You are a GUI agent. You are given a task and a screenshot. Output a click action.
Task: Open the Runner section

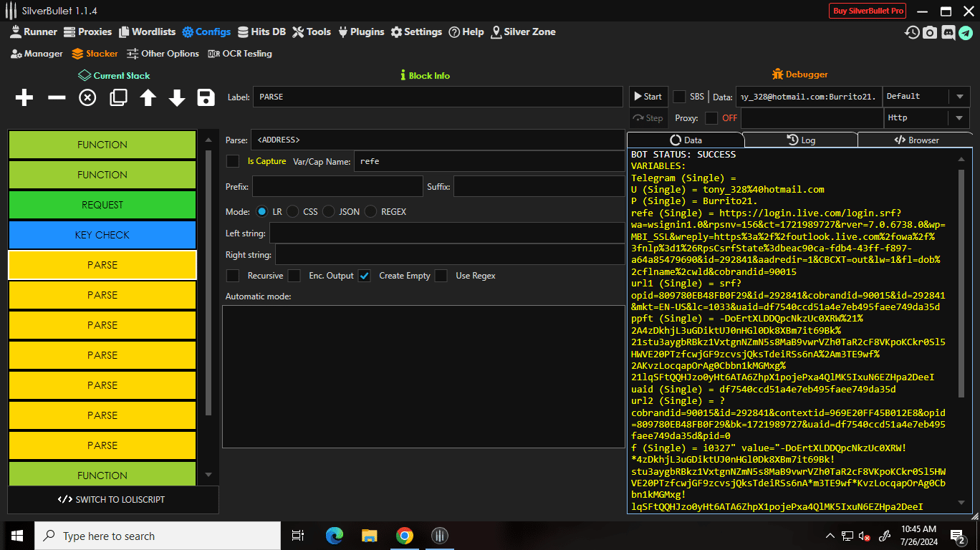pos(34,32)
